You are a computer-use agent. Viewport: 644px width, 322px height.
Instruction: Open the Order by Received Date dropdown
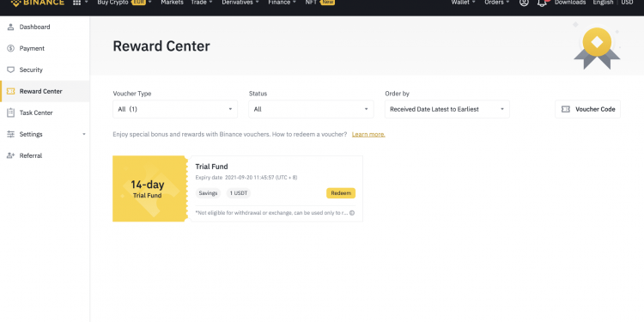pyautogui.click(x=447, y=109)
